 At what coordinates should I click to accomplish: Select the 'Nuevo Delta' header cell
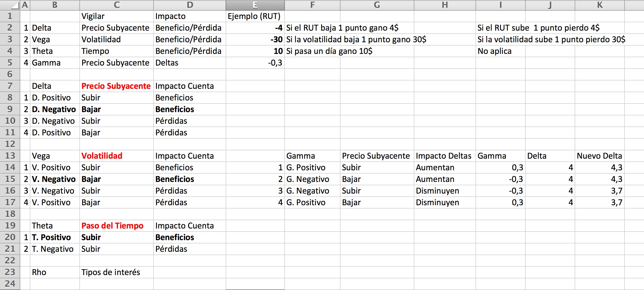pos(599,156)
